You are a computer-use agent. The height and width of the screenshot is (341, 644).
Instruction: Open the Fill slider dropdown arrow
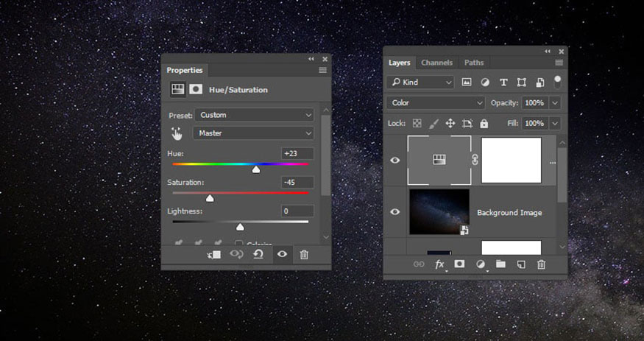[x=555, y=123]
